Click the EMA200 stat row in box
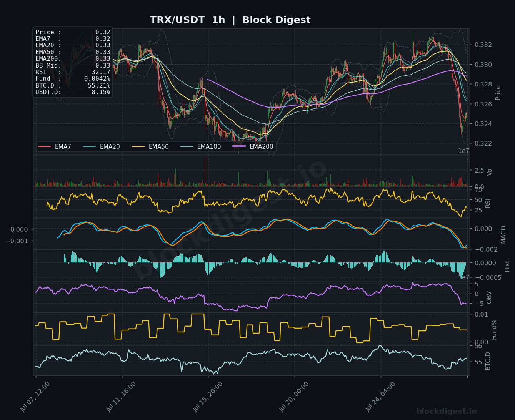The image size is (515, 420). [73, 59]
